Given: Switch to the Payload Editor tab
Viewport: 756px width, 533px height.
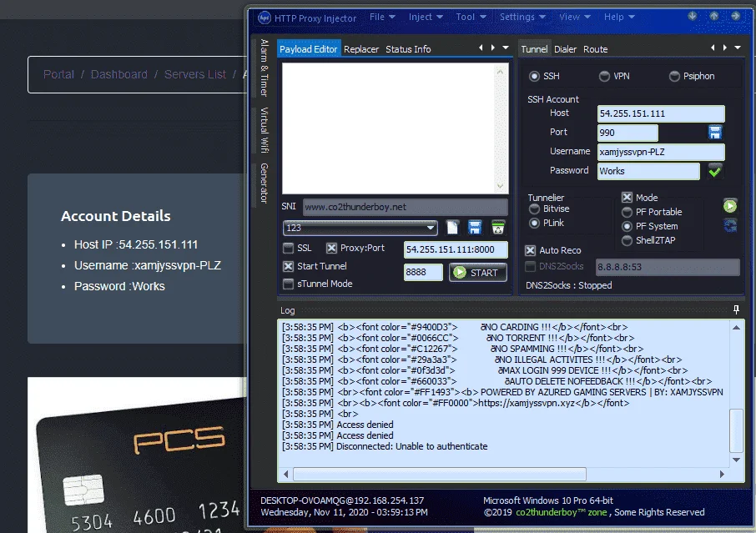Looking at the screenshot, I should [x=309, y=49].
